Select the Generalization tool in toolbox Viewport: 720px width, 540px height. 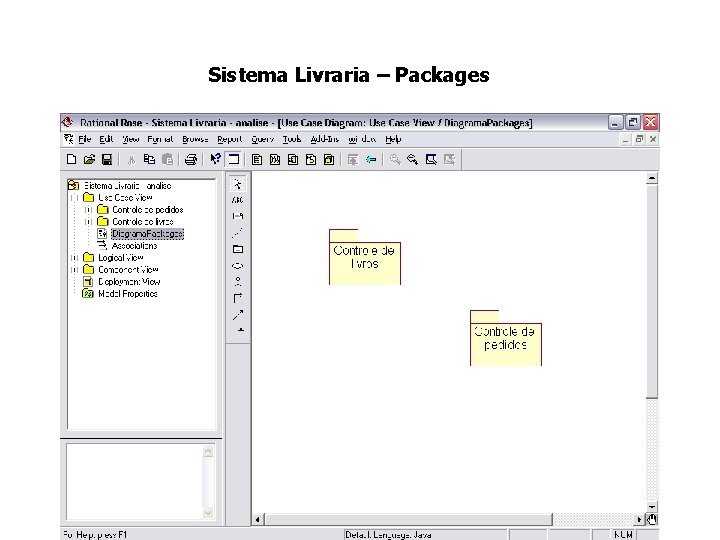click(x=241, y=330)
